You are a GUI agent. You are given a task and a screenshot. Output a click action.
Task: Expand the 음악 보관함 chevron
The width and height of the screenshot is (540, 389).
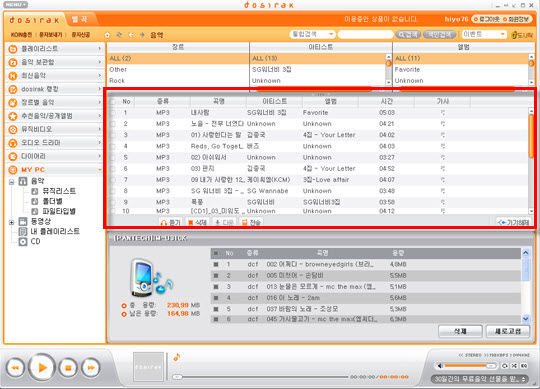coord(100,62)
